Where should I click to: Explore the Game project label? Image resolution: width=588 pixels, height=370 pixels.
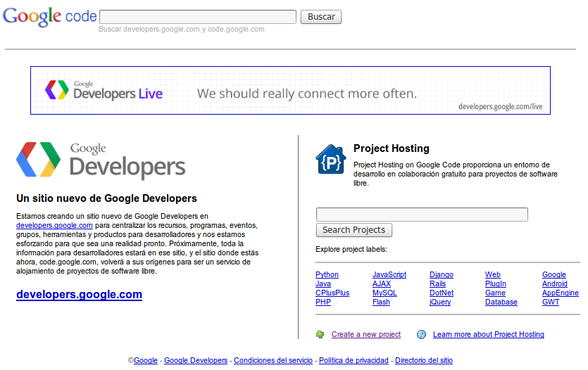tap(495, 293)
